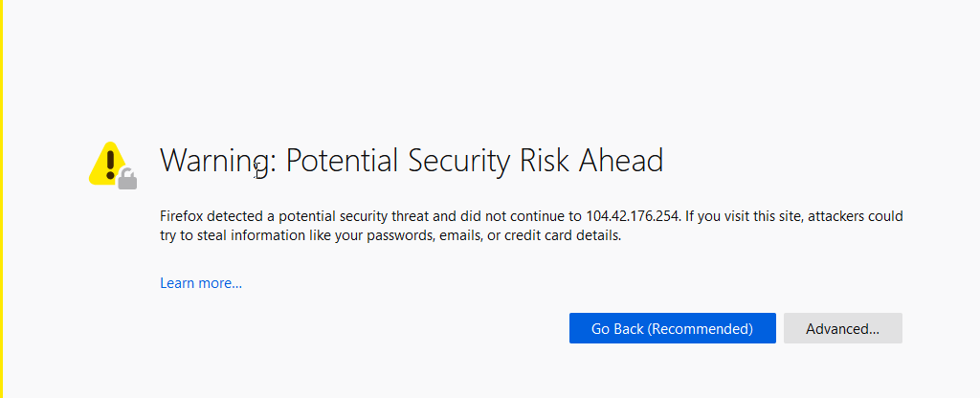Image resolution: width=980 pixels, height=398 pixels.
Task: Click the word Risk in the heading
Action: (545, 160)
